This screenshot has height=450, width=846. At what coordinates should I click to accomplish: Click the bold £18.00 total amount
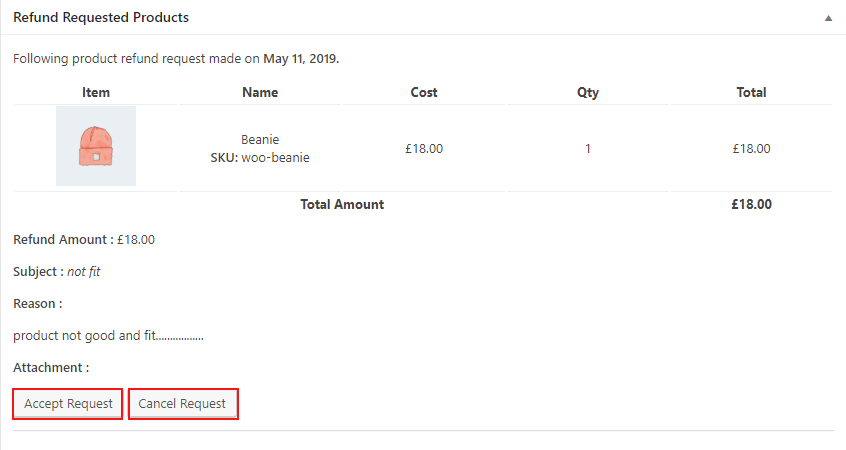pyautogui.click(x=751, y=204)
